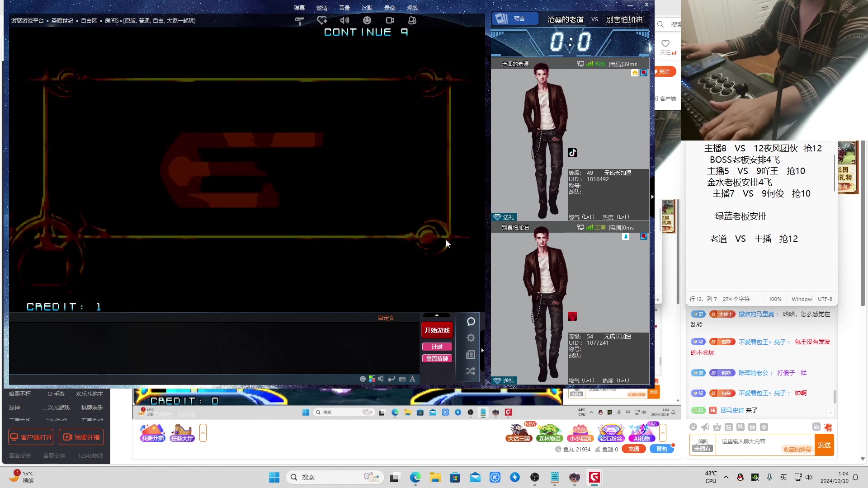Click the home icon on 沧桑的老道 player card

point(635,73)
